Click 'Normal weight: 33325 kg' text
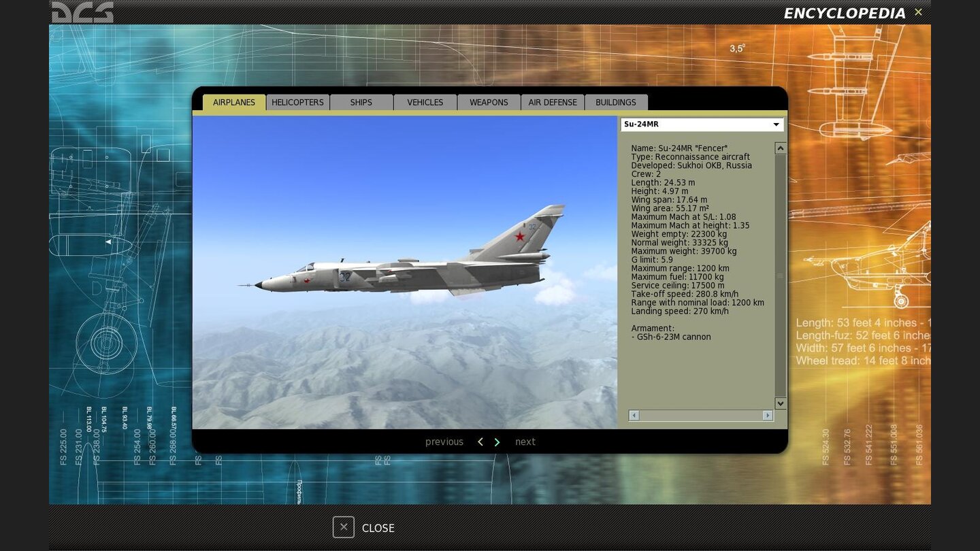The height and width of the screenshot is (551, 980). [679, 243]
